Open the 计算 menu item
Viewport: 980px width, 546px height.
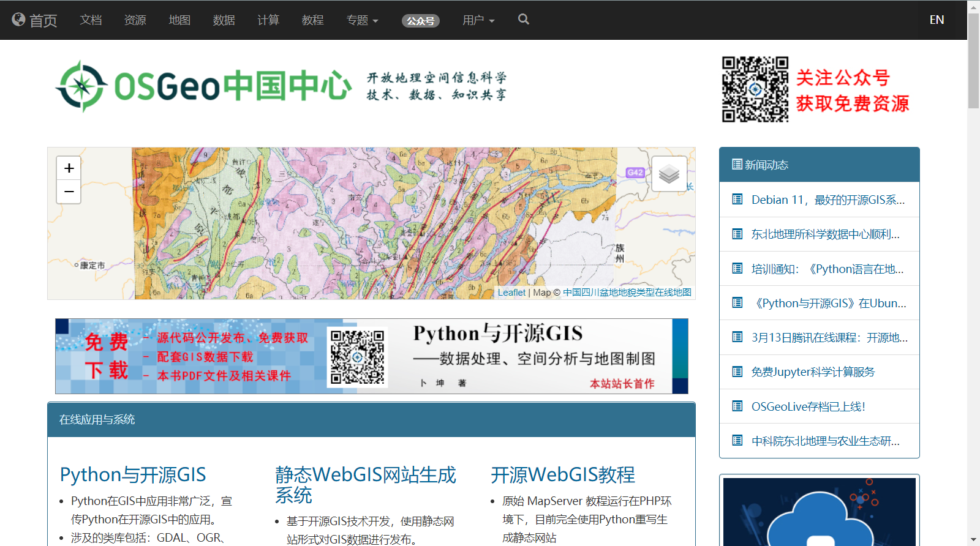(x=268, y=20)
